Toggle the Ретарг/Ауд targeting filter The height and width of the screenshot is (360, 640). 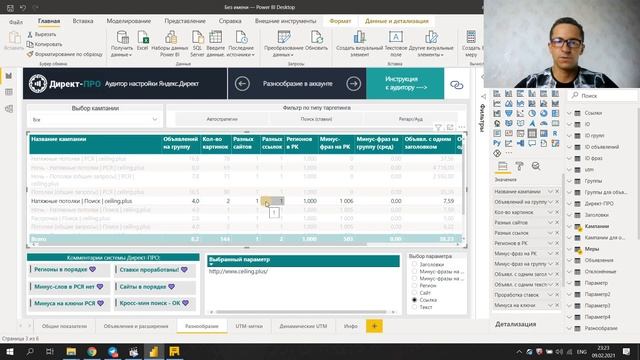point(411,119)
